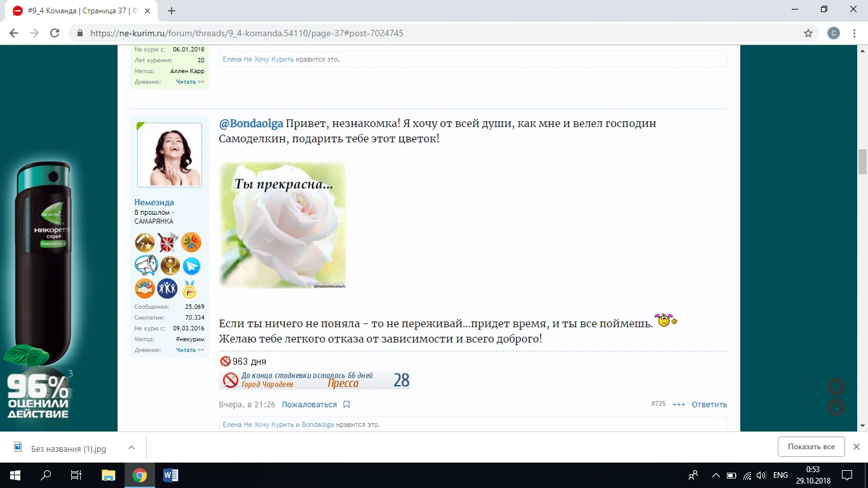Collapse the 'Без названия (1).jpg' download chevron
This screenshot has width=868, height=488.
132,447
